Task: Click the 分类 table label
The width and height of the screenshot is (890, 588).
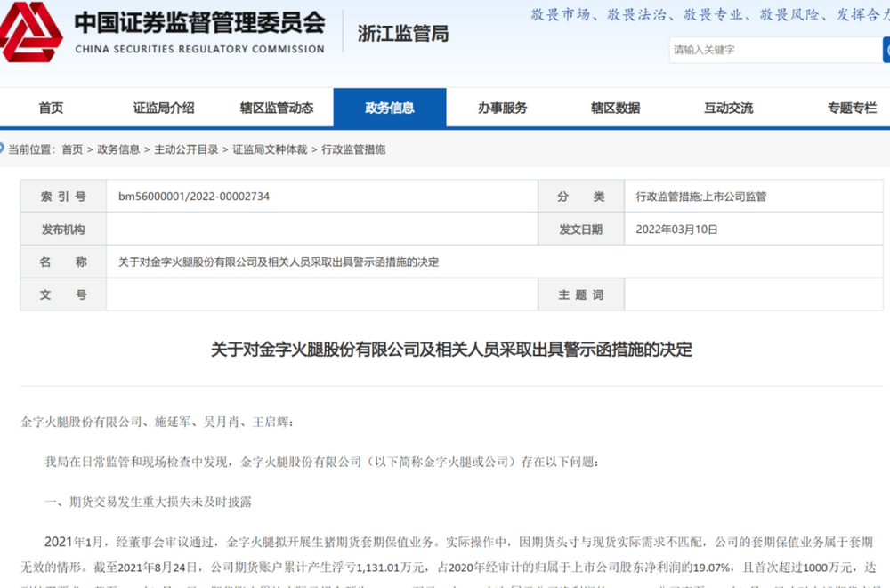Action: point(580,197)
